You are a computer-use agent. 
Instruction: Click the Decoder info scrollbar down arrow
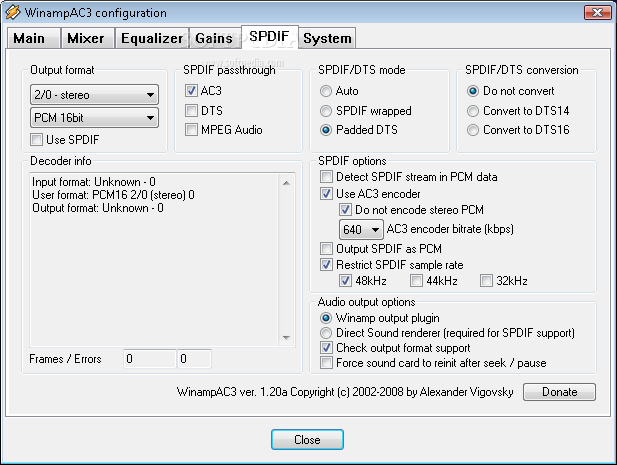click(x=287, y=335)
